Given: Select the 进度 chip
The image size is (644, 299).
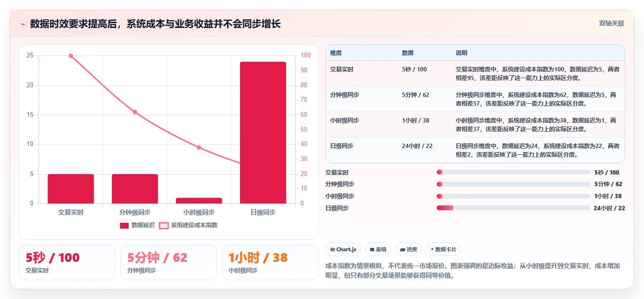Looking at the screenshot, I should pyautogui.click(x=408, y=249).
